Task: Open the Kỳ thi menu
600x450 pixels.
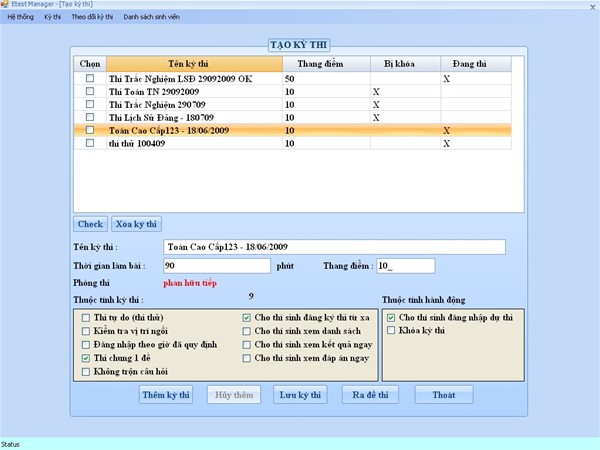Action: coord(52,18)
